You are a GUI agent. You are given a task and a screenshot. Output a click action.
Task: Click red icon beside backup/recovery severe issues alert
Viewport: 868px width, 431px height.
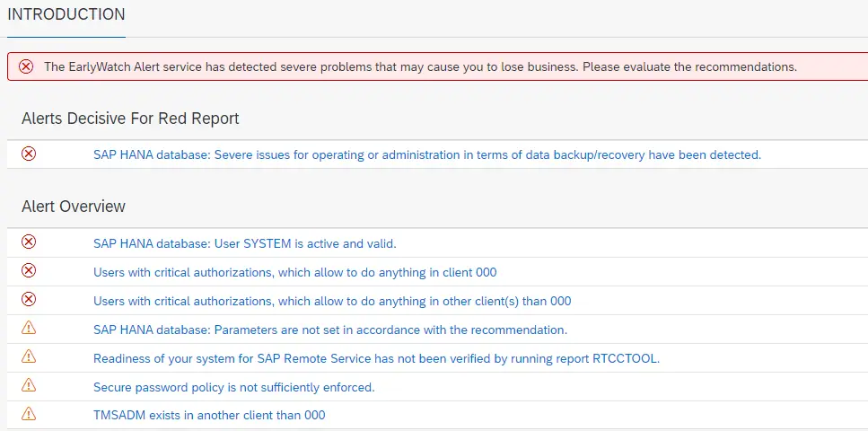[x=29, y=154]
